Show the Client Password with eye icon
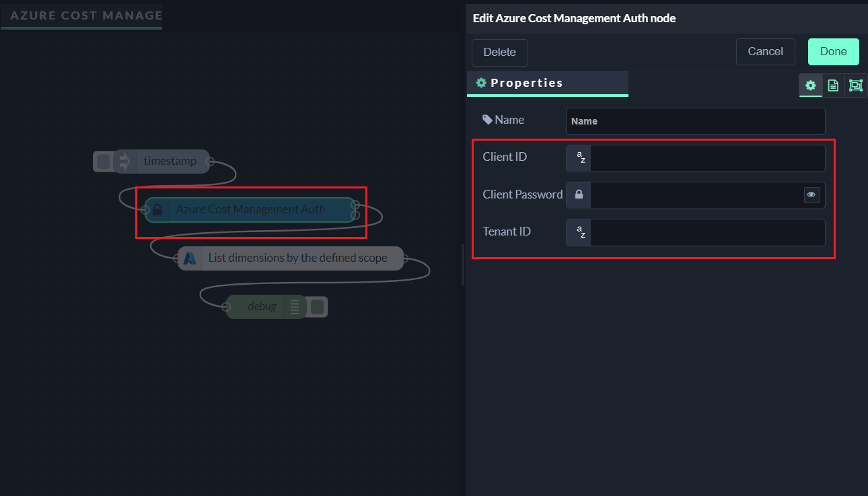The height and width of the screenshot is (496, 868). pos(811,195)
